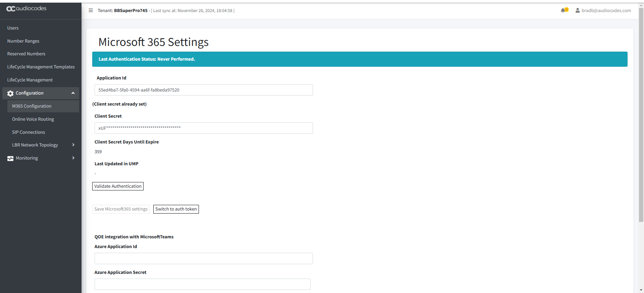
Task: Click the Azure Application Id field
Action: (x=204, y=258)
